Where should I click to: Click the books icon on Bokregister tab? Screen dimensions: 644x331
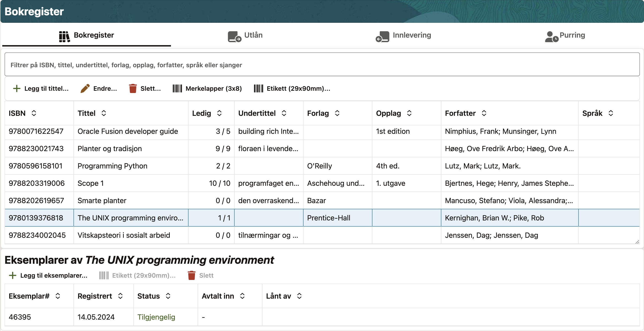point(64,36)
